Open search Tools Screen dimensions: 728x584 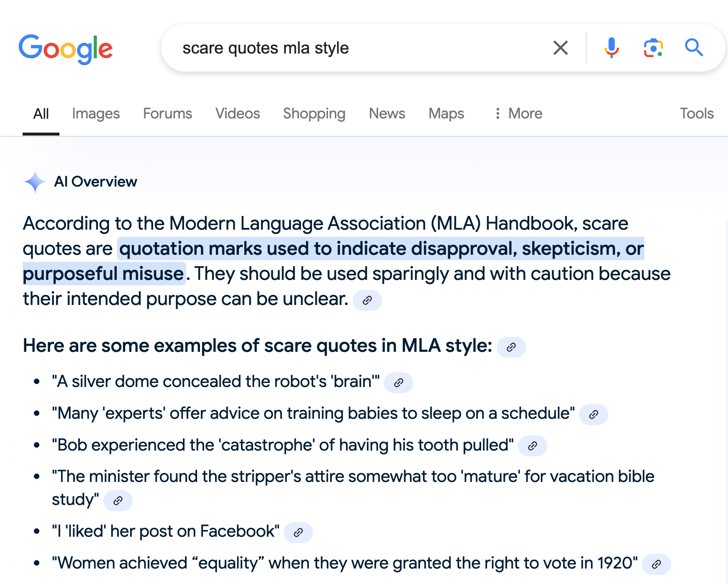(x=696, y=113)
